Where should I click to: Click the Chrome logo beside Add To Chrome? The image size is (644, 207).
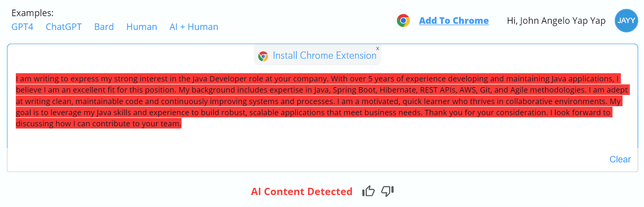pos(403,20)
